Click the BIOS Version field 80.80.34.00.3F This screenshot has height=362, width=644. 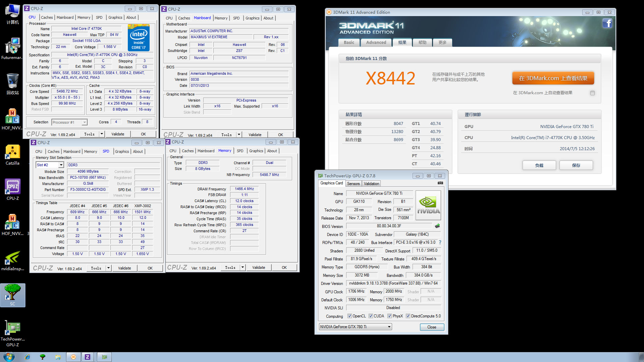click(x=389, y=226)
